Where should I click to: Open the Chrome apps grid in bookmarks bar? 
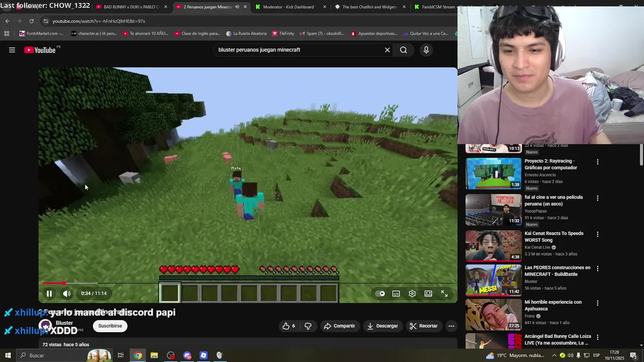click(7, 34)
